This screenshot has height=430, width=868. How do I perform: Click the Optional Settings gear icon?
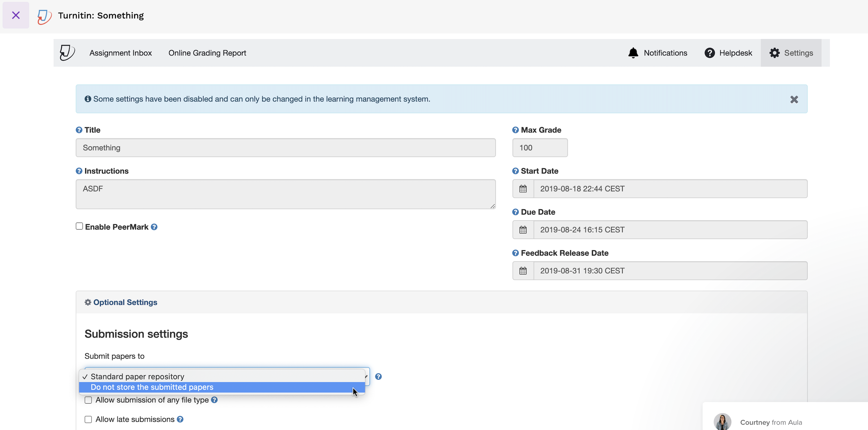point(88,302)
